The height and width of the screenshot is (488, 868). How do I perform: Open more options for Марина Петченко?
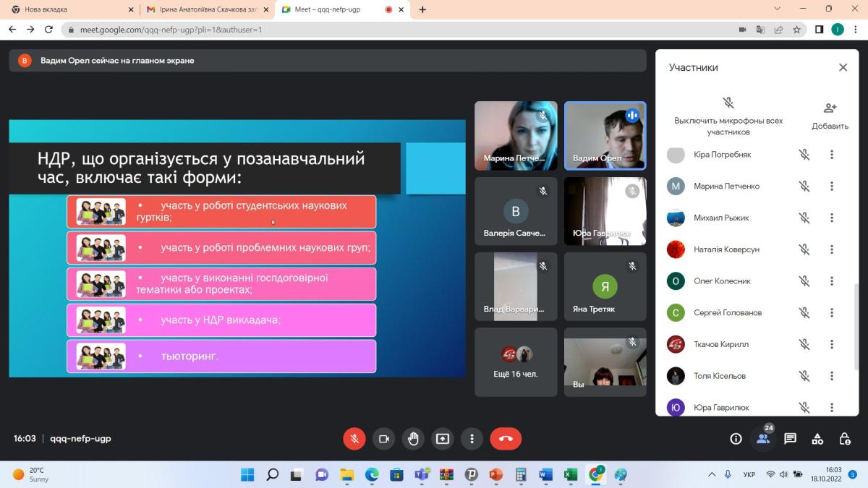[832, 187]
